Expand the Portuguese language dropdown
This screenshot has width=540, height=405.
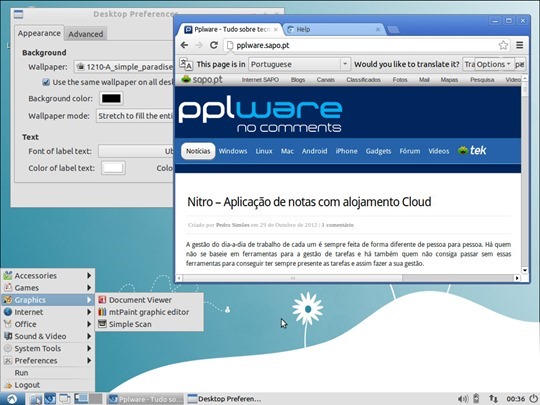[x=299, y=64]
